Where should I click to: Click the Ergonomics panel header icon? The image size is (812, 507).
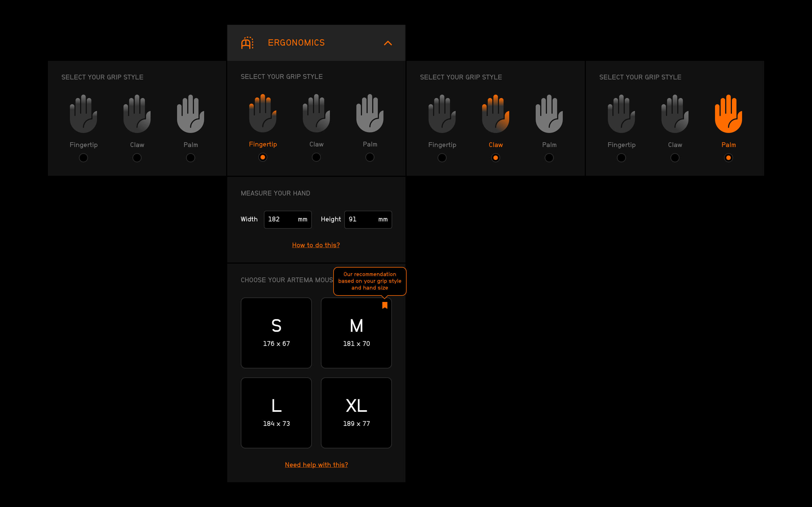tap(246, 42)
